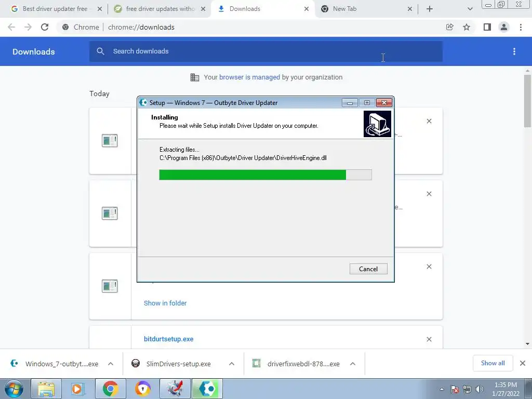Open a new tab with the plus button
The width and height of the screenshot is (532, 399).
click(x=430, y=9)
